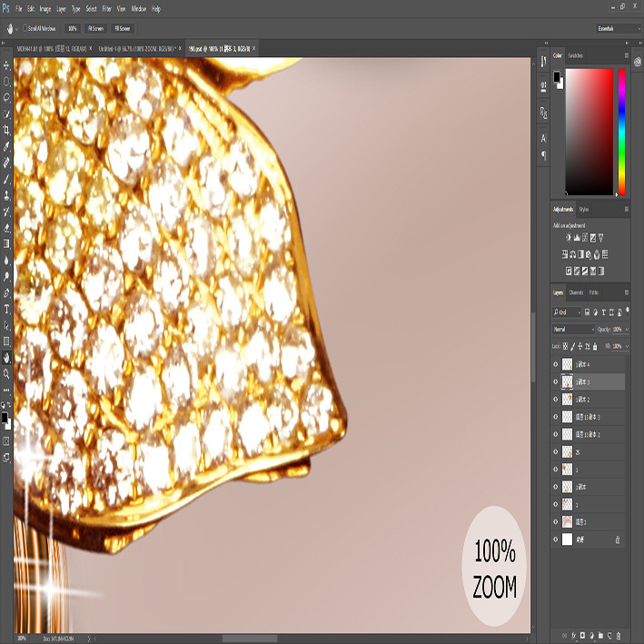Toggle Quick Mask mode icon
644x644 pixels.
(x=6, y=441)
